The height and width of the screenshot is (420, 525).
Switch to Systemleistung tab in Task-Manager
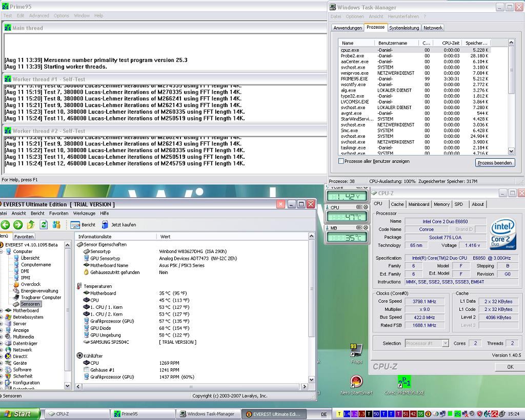pos(404,28)
